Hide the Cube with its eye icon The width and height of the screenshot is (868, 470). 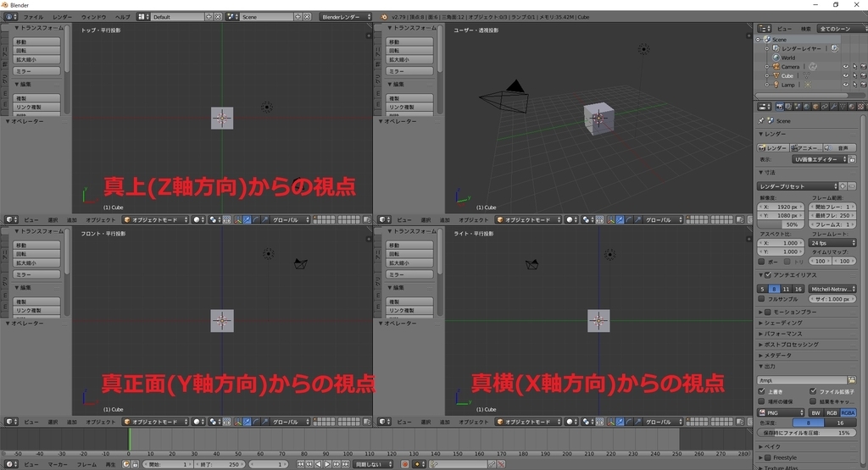[x=845, y=75]
